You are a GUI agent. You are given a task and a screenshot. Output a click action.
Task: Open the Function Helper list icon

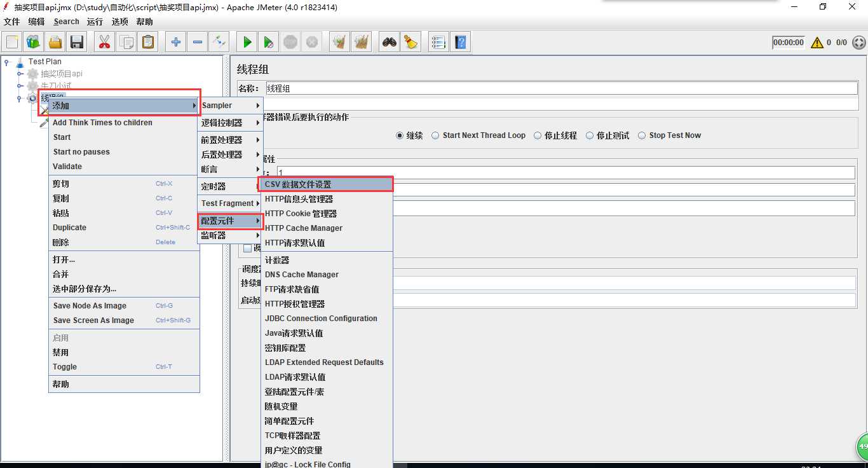pyautogui.click(x=438, y=43)
